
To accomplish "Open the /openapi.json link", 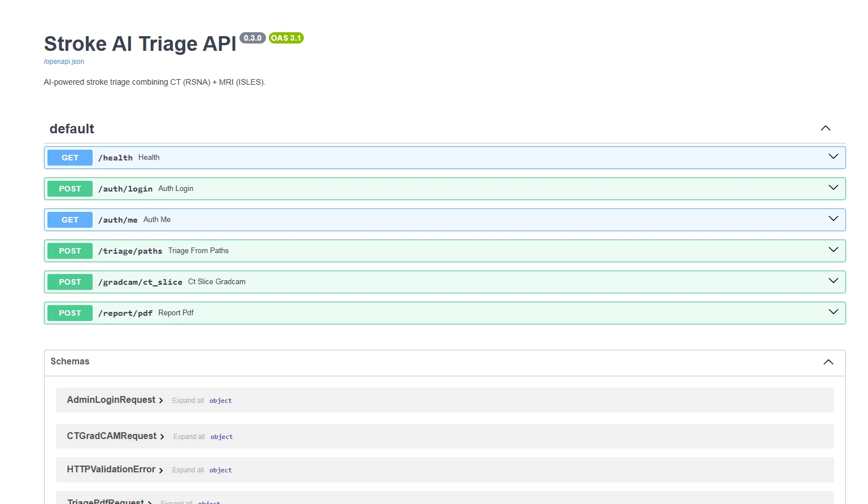I will (x=64, y=62).
